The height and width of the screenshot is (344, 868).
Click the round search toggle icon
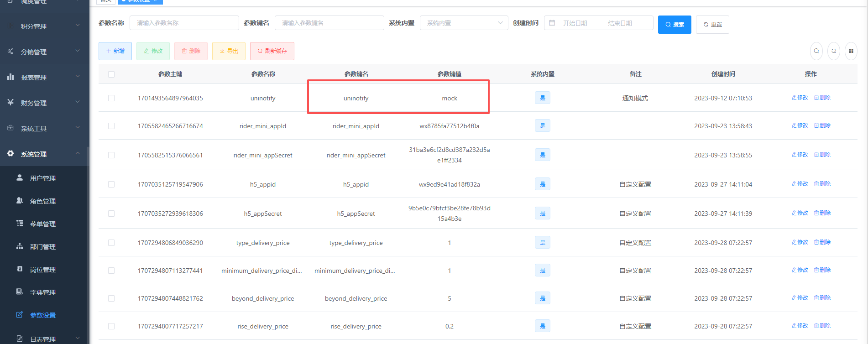(816, 51)
